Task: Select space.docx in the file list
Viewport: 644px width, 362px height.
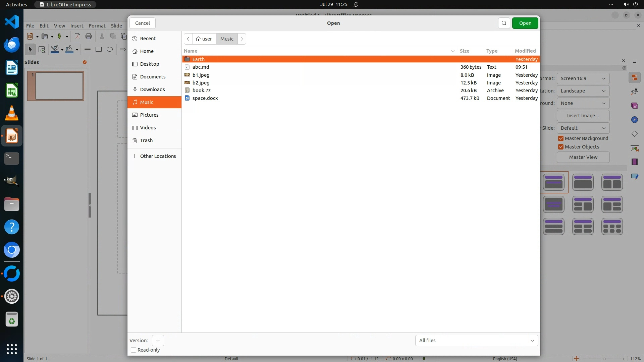Action: coord(205,98)
